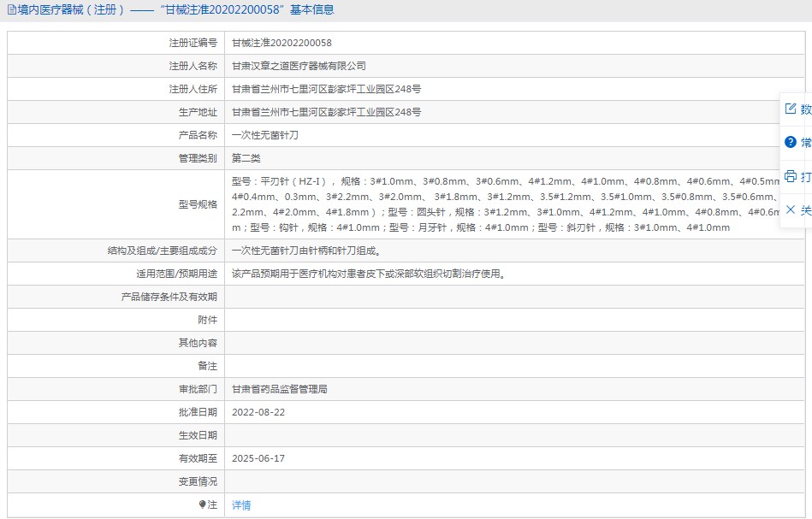Click the 有效期至 row label
The image size is (812, 519).
pyautogui.click(x=198, y=458)
